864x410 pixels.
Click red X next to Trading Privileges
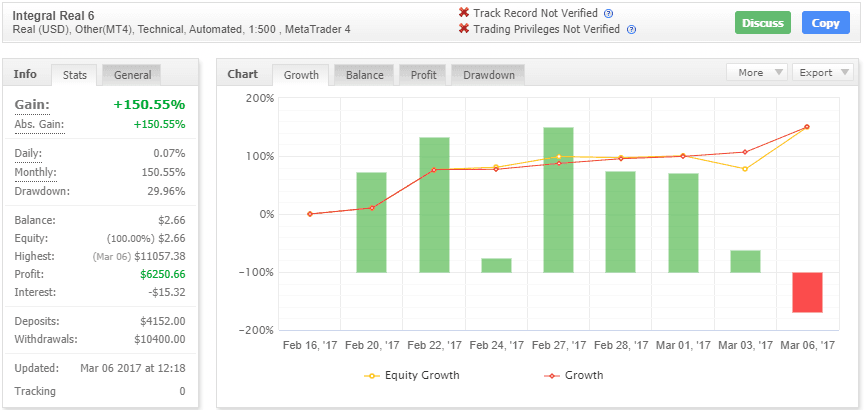pos(464,29)
